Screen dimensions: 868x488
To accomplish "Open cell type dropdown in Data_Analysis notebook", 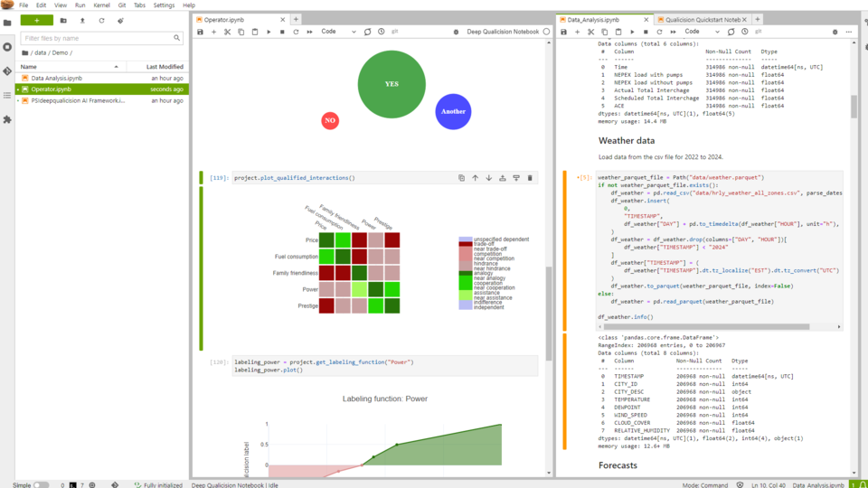I will click(x=703, y=32).
